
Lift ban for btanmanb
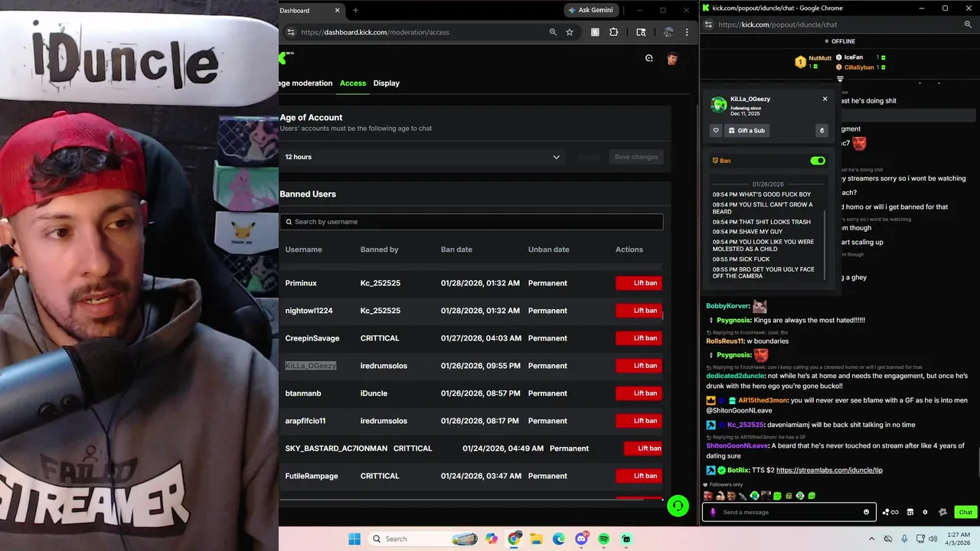(x=639, y=393)
